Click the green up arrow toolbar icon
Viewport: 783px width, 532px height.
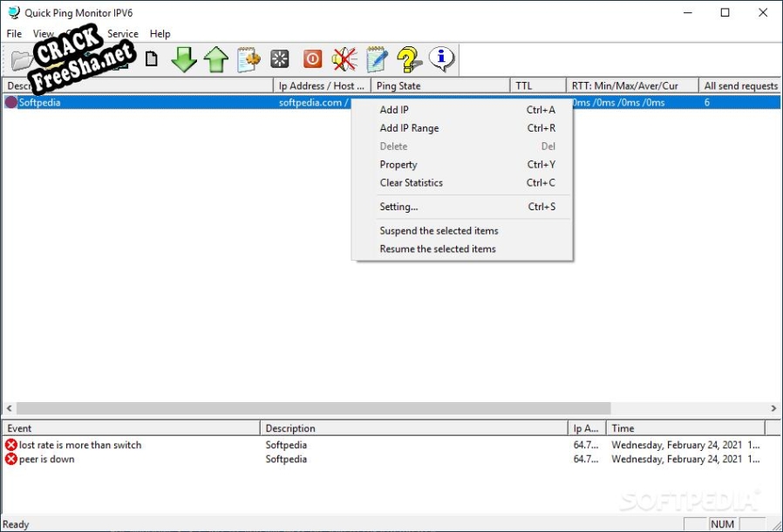pyautogui.click(x=215, y=59)
